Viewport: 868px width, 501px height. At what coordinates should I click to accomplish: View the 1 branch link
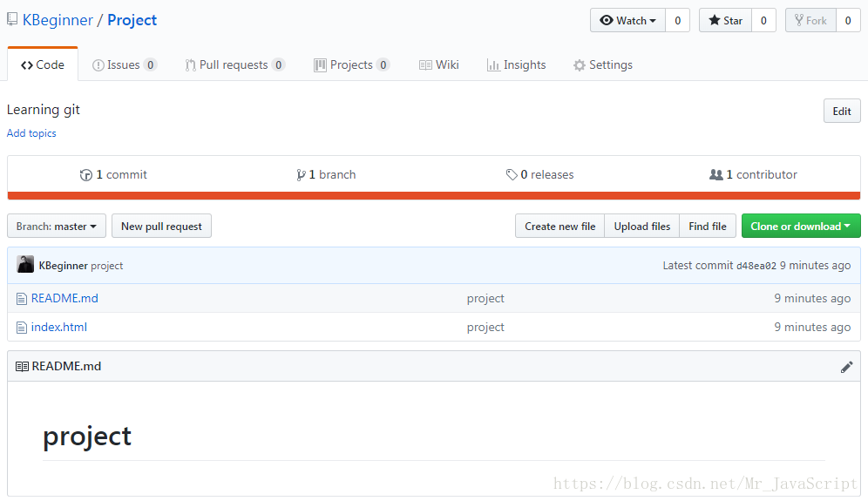[326, 174]
